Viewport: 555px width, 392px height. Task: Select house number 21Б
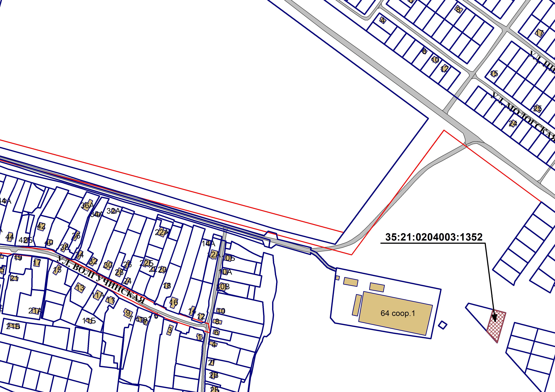click(x=13, y=327)
